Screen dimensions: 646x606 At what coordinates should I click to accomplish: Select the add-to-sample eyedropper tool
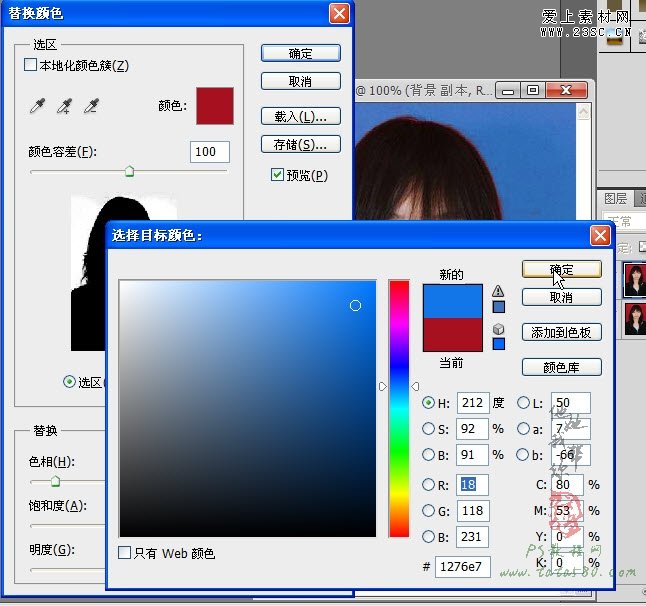(x=65, y=105)
